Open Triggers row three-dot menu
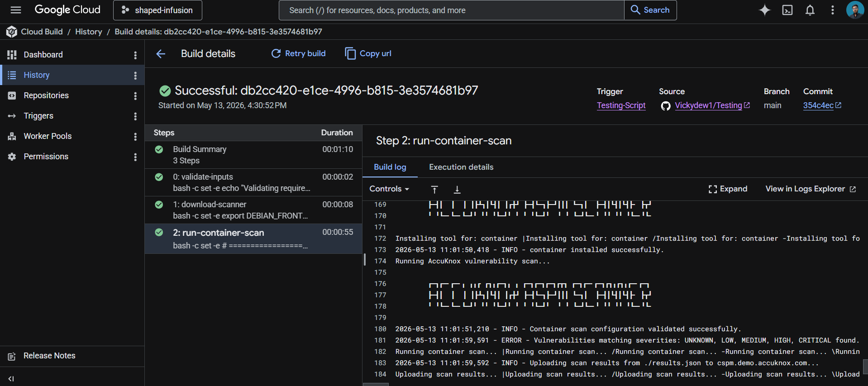 tap(135, 116)
